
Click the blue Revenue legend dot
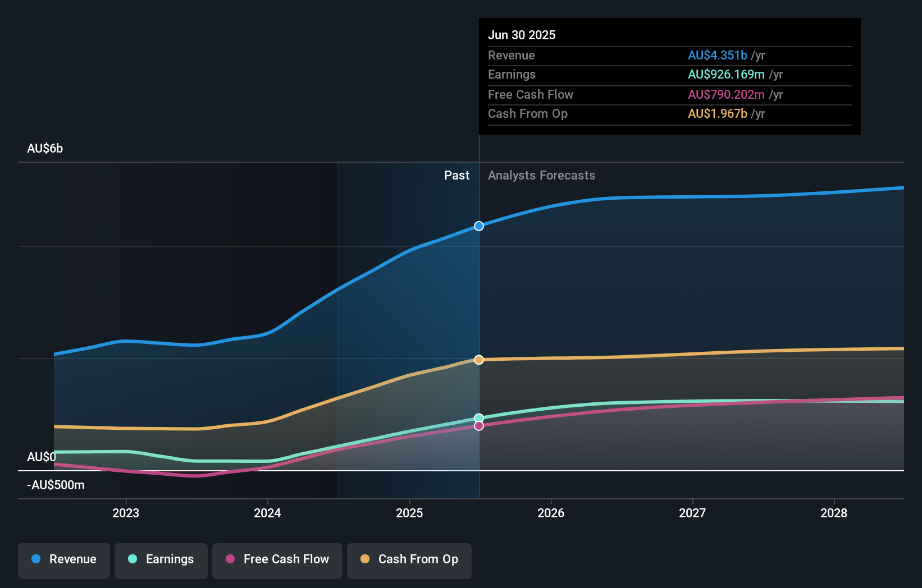[36, 559]
